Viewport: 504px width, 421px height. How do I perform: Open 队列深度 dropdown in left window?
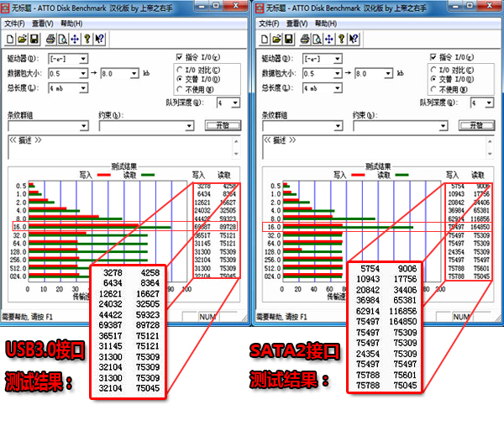coord(235,103)
